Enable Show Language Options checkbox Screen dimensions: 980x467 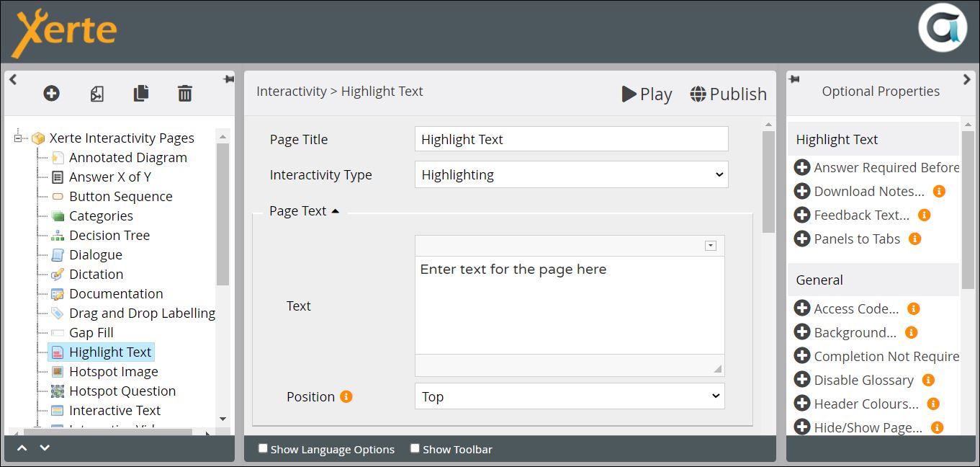coord(263,448)
